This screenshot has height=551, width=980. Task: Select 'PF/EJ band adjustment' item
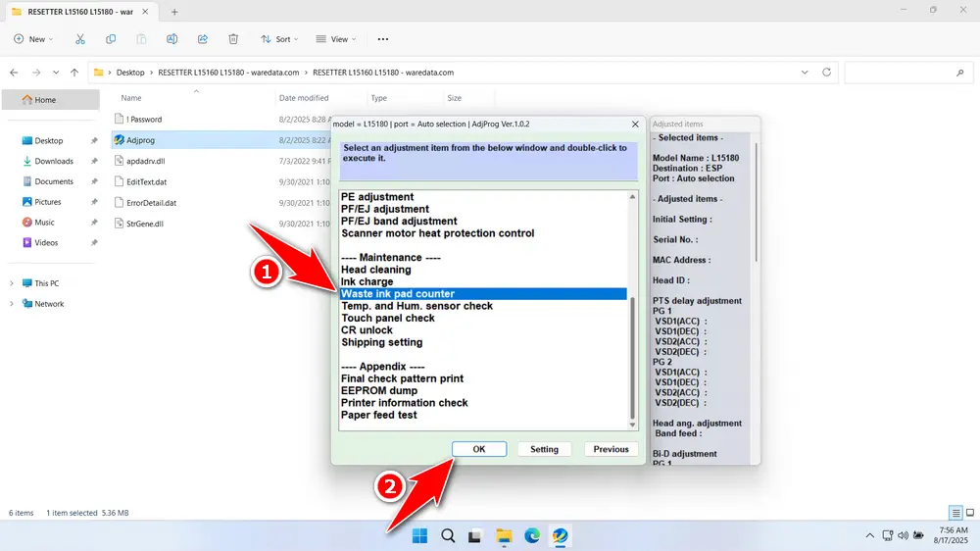pos(399,222)
